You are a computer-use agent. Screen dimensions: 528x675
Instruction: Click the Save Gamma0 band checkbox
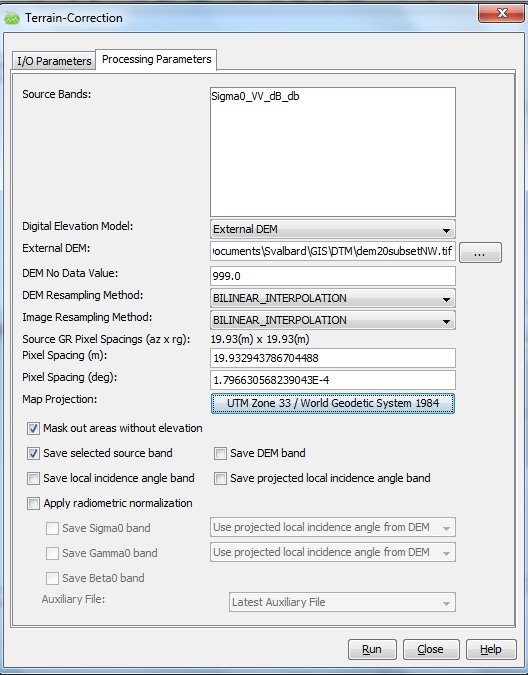52,553
